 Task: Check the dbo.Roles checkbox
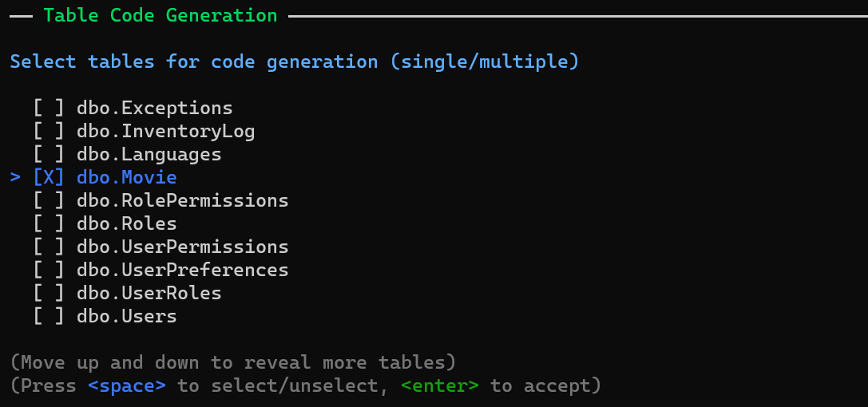pos(49,223)
